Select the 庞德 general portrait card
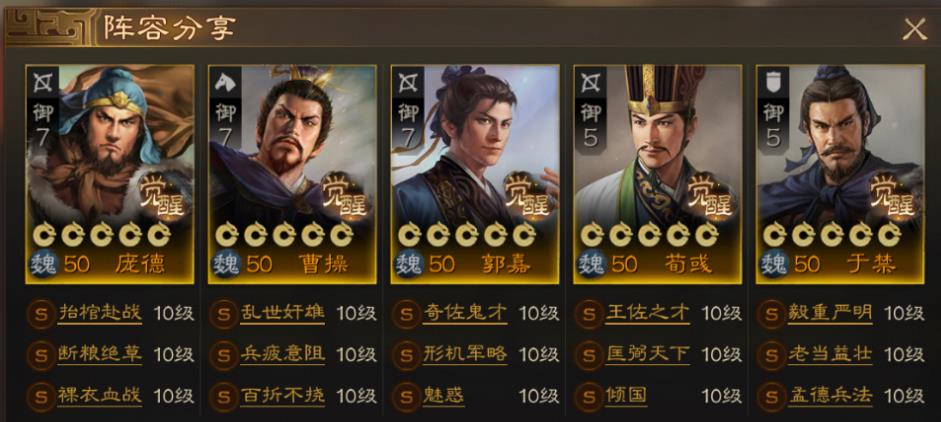Screen dimensions: 941x422 [x=110, y=174]
